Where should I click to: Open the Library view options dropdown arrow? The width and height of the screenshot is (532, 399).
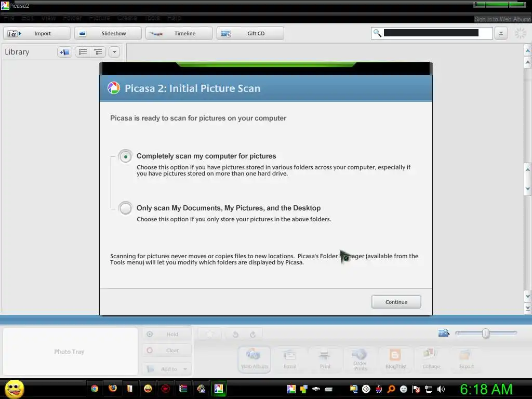point(114,52)
